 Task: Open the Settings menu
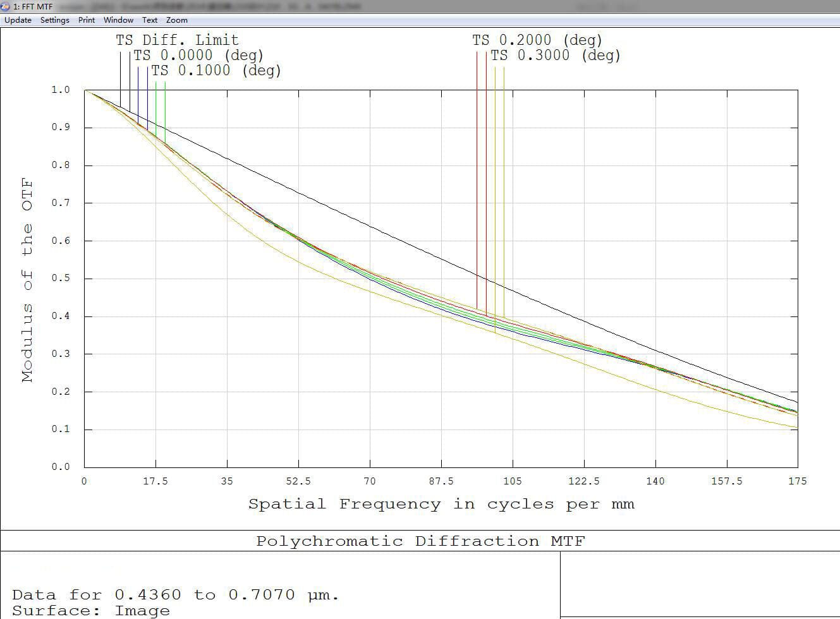55,20
